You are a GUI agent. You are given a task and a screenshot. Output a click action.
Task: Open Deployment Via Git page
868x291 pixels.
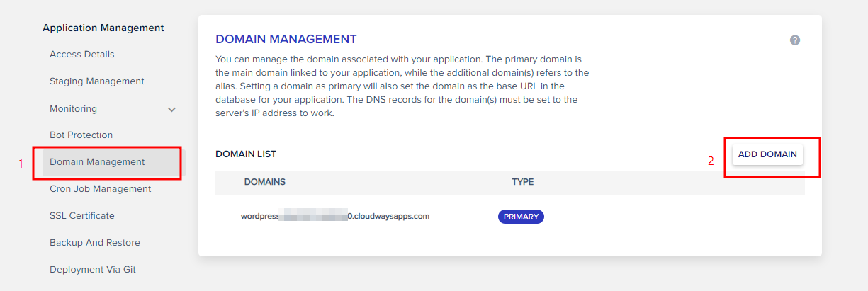[93, 270]
